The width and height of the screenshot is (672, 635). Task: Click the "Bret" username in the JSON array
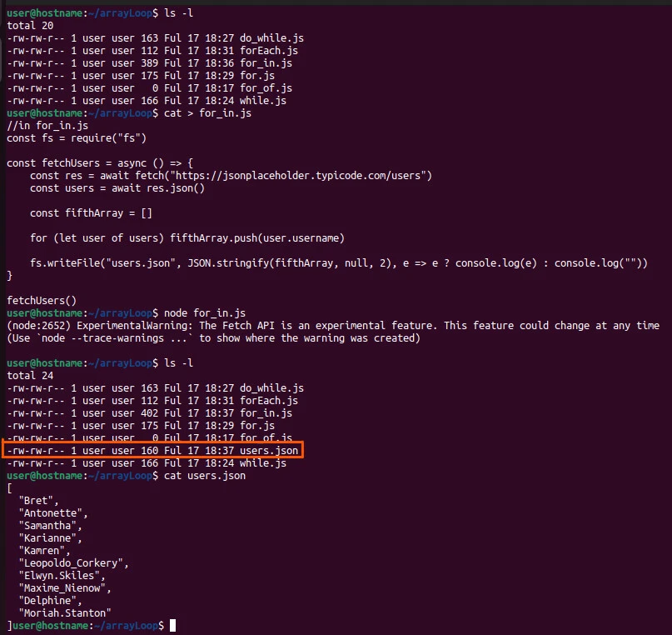37,501
